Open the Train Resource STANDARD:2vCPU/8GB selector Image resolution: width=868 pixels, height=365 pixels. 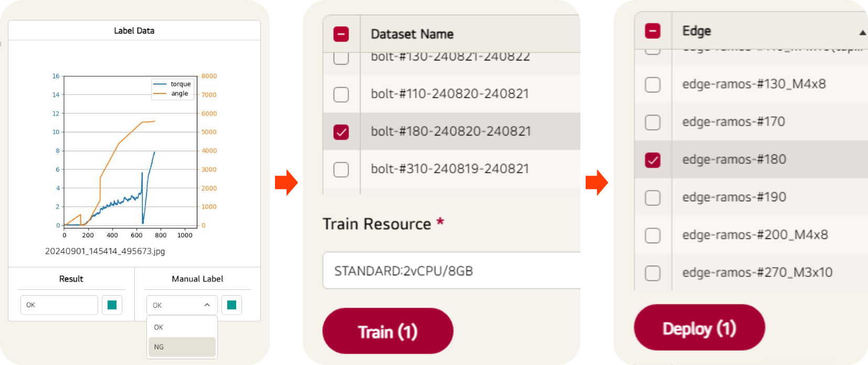[x=451, y=270]
